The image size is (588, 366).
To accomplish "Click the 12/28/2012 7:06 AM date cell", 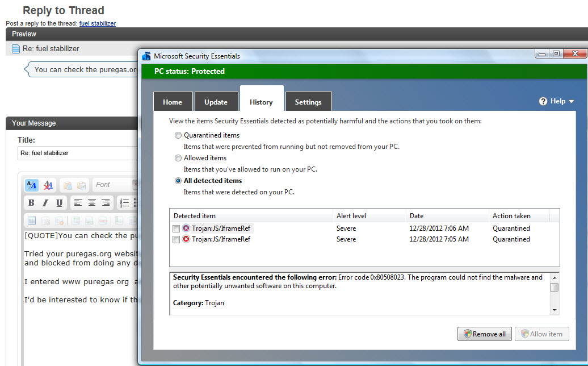I will point(439,228).
